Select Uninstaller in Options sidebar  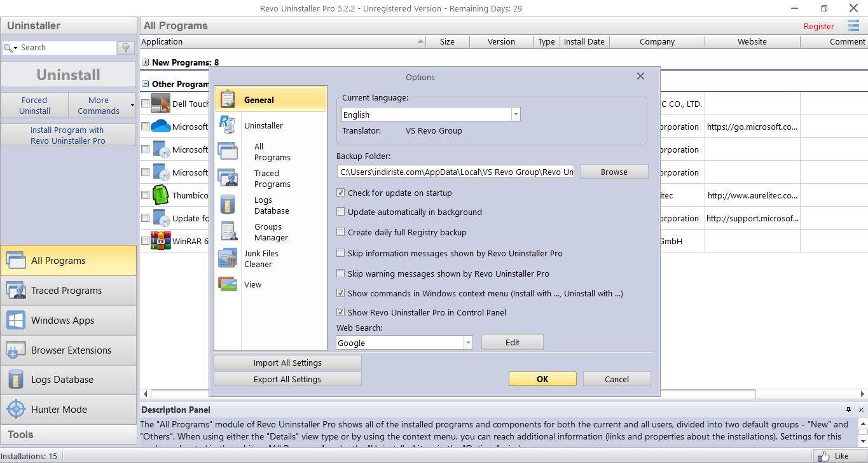[263, 125]
